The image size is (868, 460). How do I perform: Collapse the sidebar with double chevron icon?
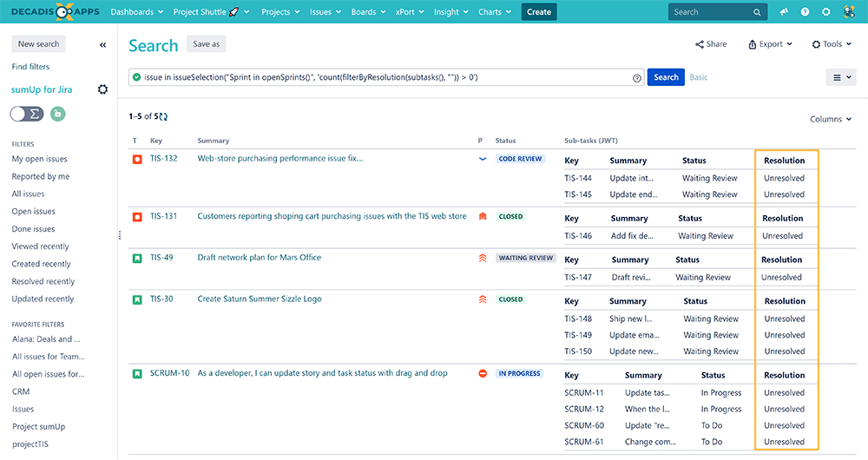pyautogui.click(x=103, y=45)
